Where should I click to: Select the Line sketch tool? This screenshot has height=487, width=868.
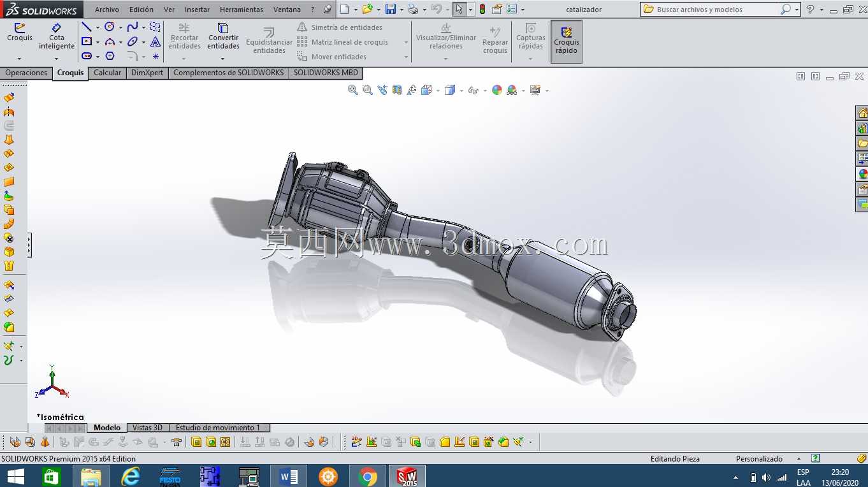point(87,27)
